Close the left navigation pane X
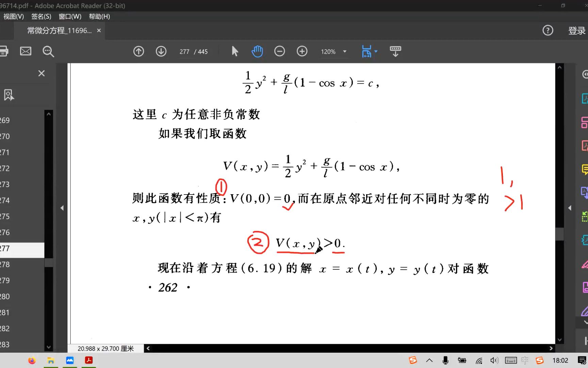Image resolution: width=588 pixels, height=368 pixels. point(42,73)
